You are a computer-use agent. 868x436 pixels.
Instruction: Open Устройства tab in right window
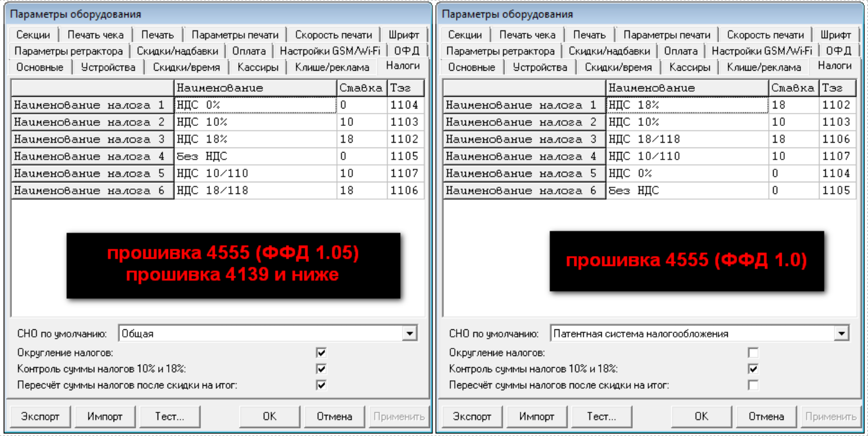point(539,67)
